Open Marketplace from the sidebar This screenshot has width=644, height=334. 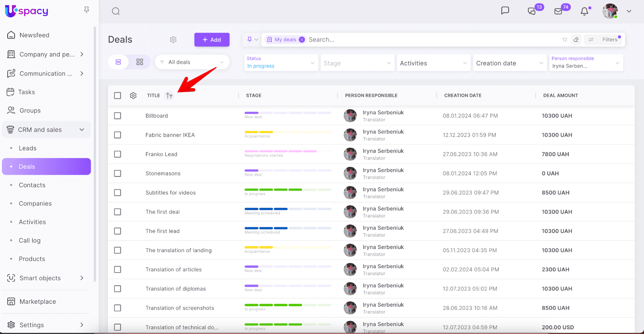(37, 301)
